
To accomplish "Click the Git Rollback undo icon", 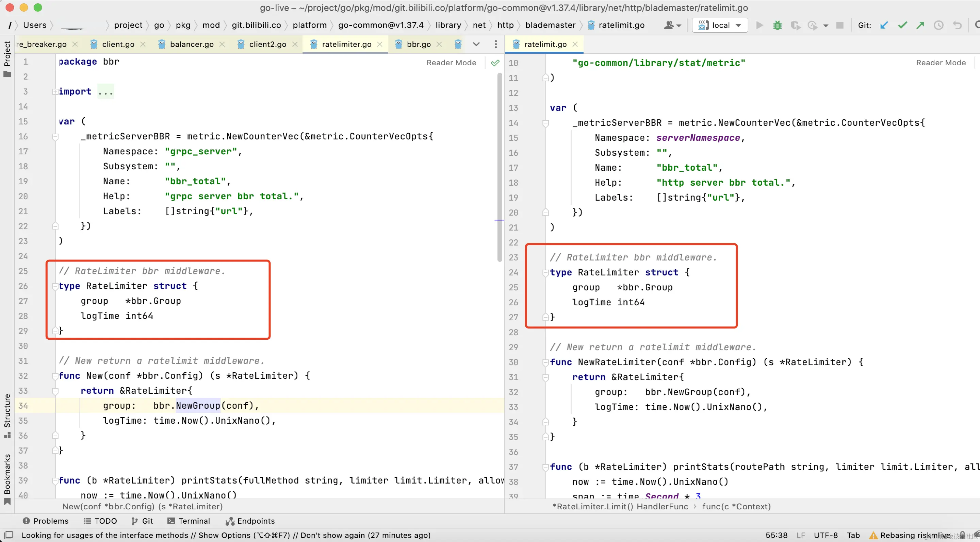I will 957,25.
